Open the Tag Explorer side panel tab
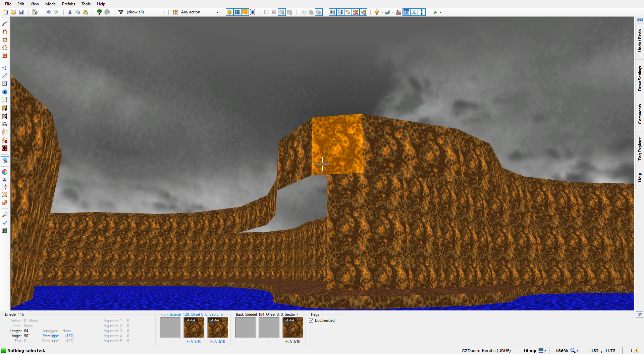Screen dimensions: 644x354 coord(640,149)
